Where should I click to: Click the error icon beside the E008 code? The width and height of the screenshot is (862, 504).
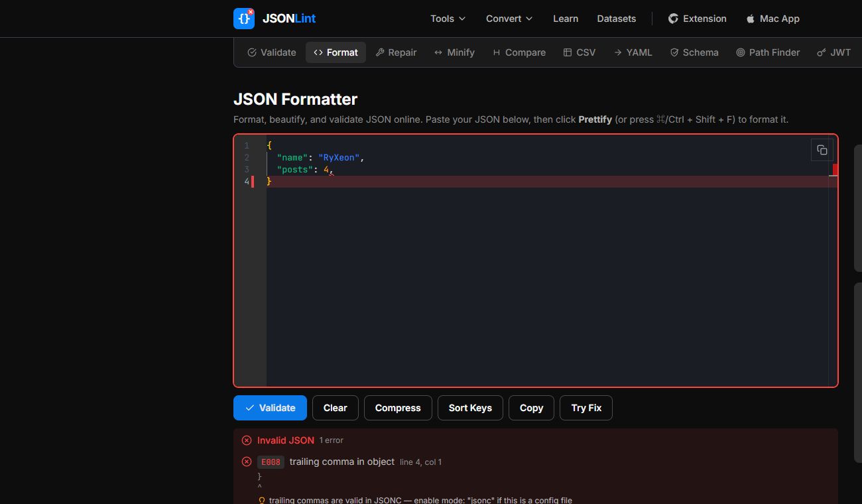click(247, 462)
